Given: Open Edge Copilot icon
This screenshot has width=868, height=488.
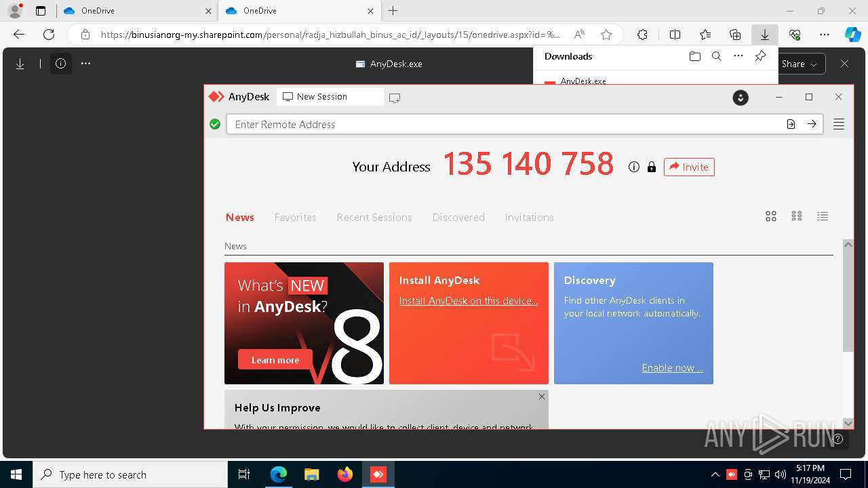Looking at the screenshot, I should click(x=852, y=35).
